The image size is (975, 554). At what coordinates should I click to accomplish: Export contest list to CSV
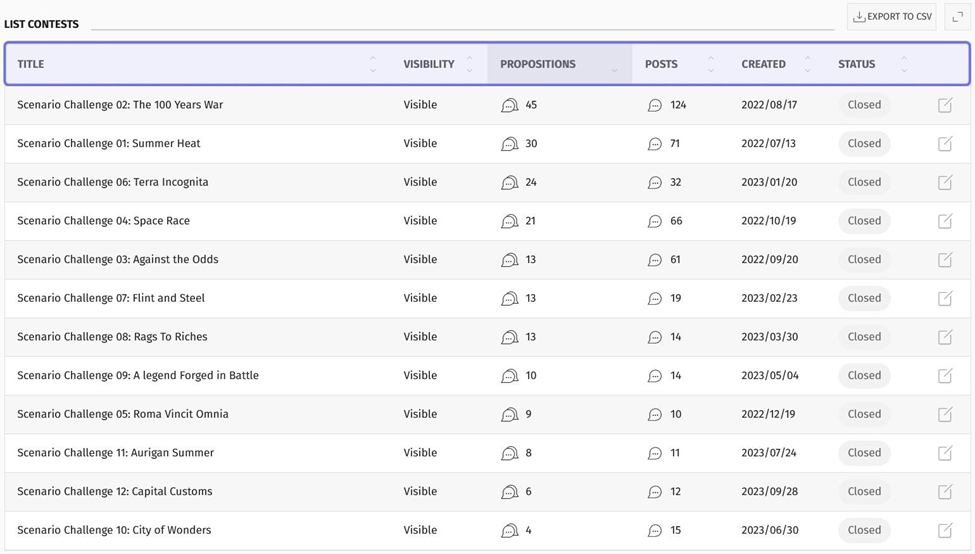click(891, 17)
